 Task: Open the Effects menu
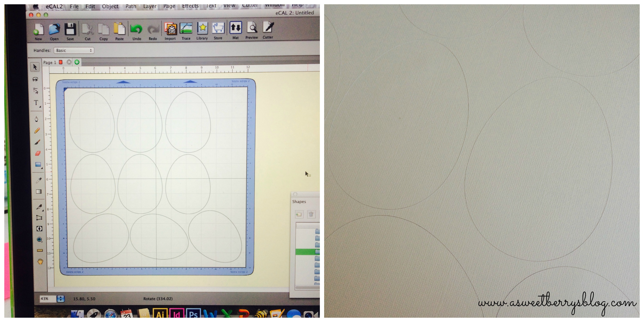coord(190,6)
